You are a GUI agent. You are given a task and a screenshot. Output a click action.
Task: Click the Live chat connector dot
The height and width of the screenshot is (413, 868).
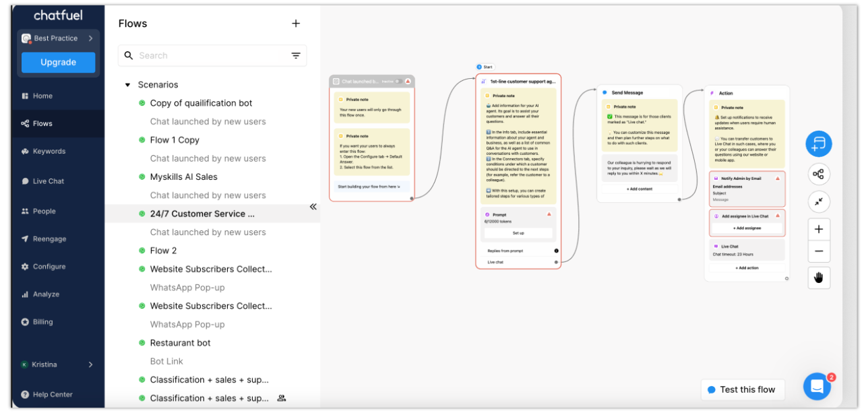click(x=556, y=262)
